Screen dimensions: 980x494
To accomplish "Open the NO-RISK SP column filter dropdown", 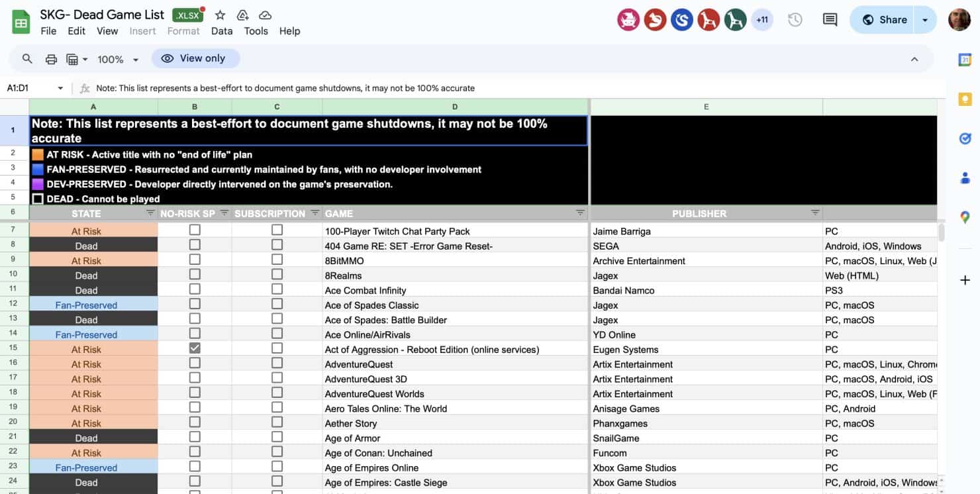I will tap(224, 213).
